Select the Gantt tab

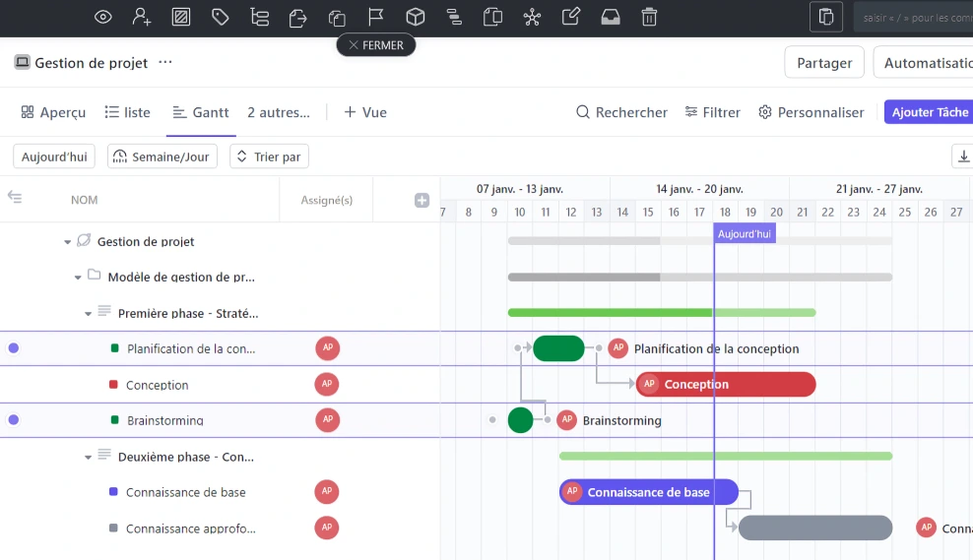(x=201, y=112)
